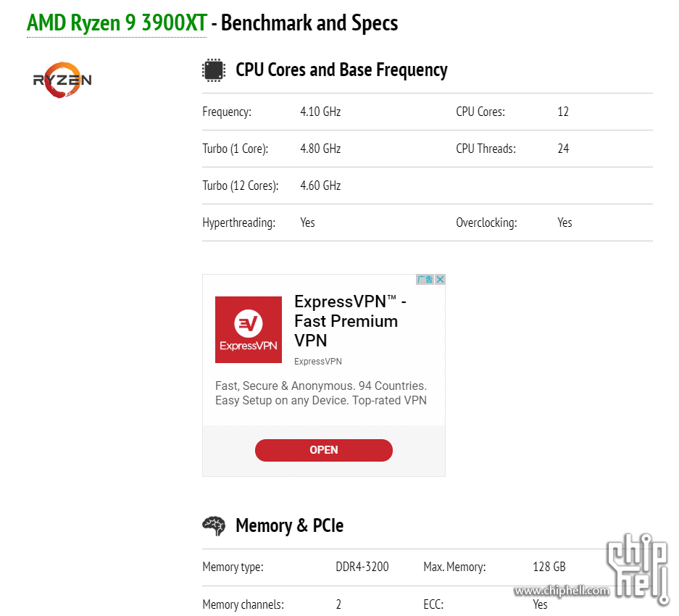This screenshot has width=679, height=616.
Task: Click the ad info badge icon
Action: tap(425, 280)
